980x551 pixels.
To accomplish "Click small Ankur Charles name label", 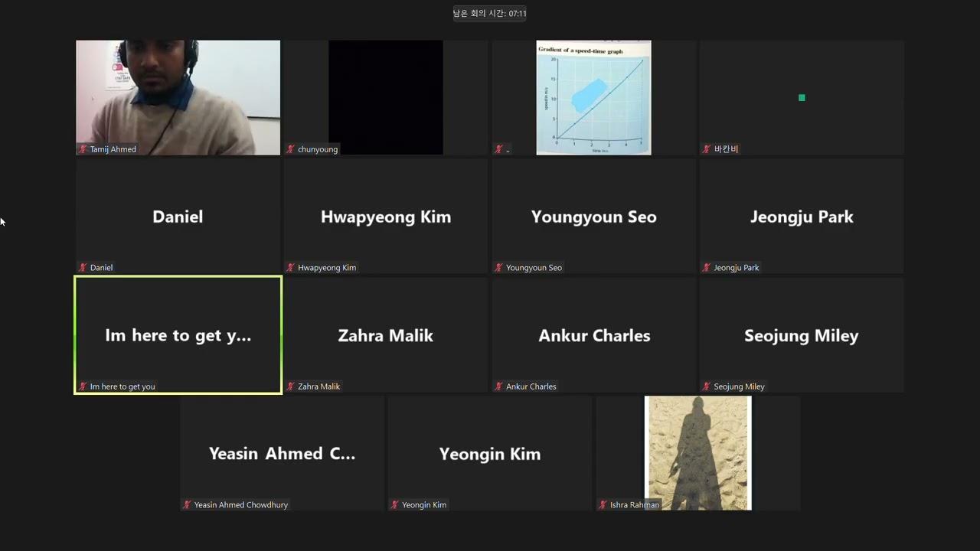I will point(531,386).
